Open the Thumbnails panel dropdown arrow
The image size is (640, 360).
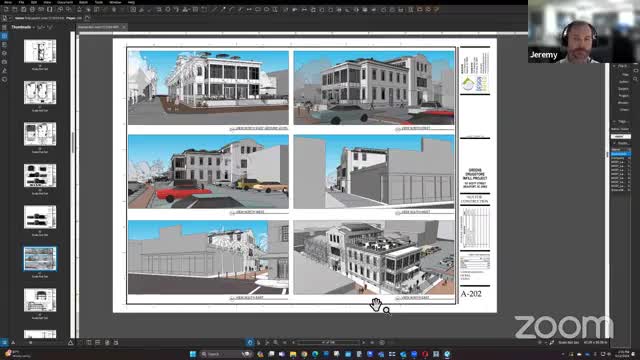[x=34, y=27]
